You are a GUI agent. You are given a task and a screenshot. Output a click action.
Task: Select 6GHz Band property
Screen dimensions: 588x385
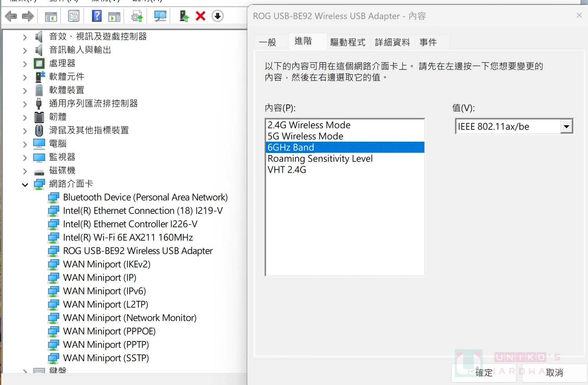tap(345, 147)
